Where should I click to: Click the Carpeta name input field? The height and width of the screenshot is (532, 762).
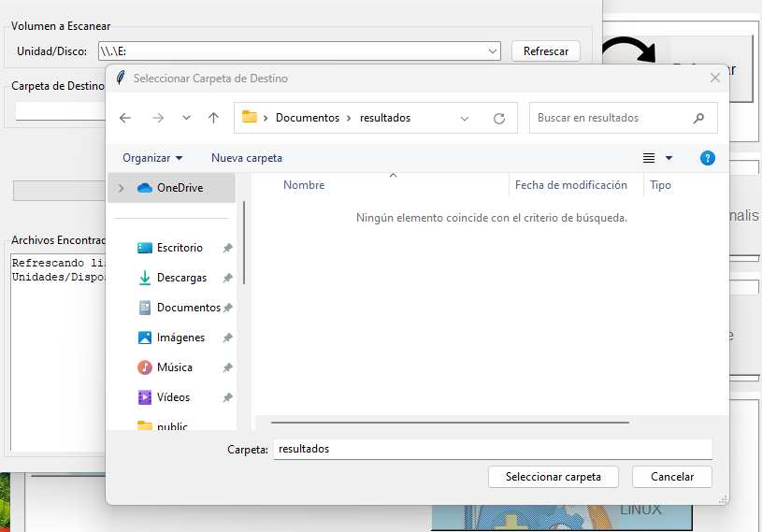[x=493, y=449]
